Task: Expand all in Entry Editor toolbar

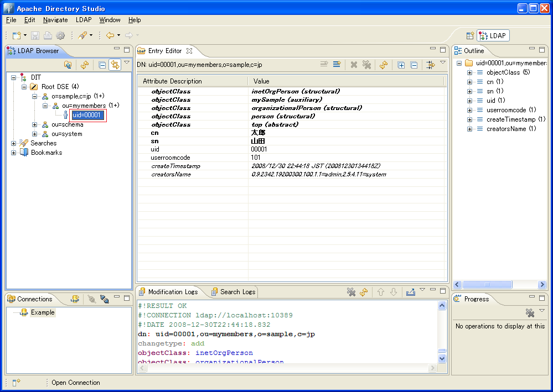Action: coord(401,65)
